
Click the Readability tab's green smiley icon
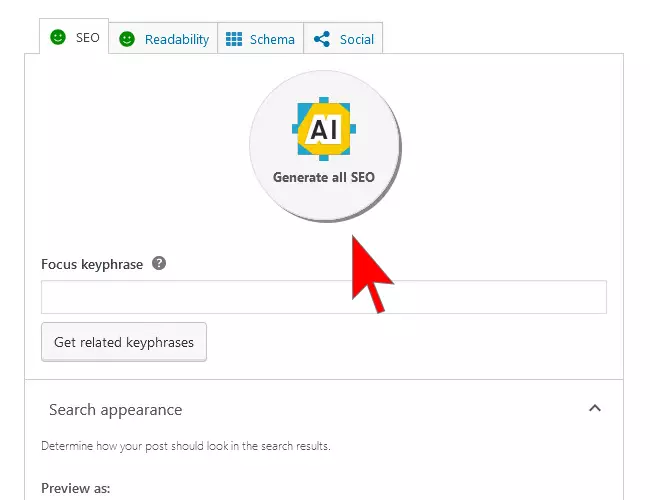pos(127,39)
